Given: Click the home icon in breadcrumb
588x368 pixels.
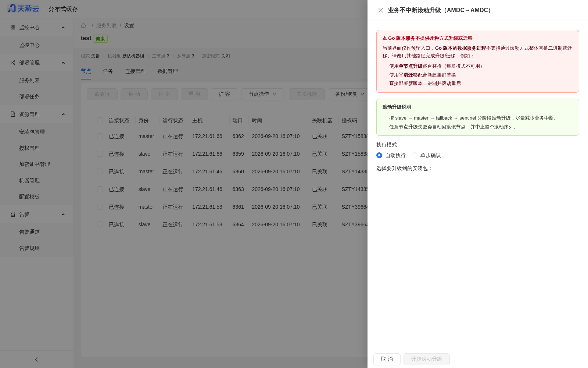Looking at the screenshot, I should point(83,25).
